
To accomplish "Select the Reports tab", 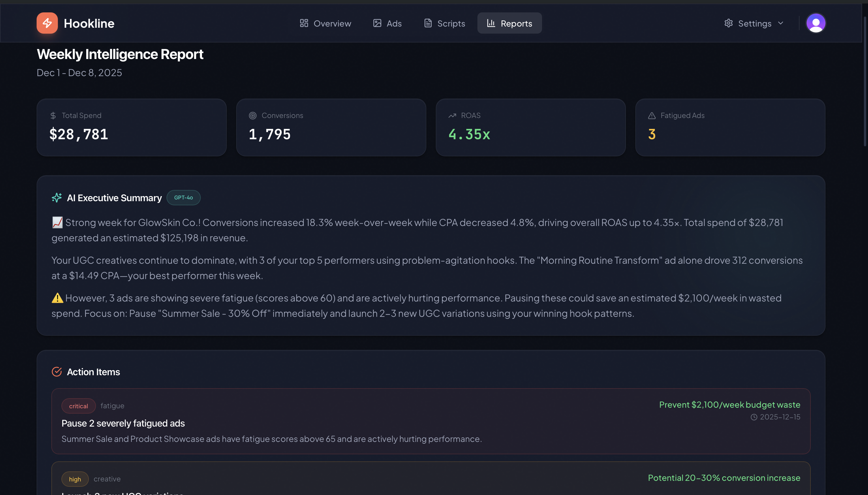I will (509, 23).
